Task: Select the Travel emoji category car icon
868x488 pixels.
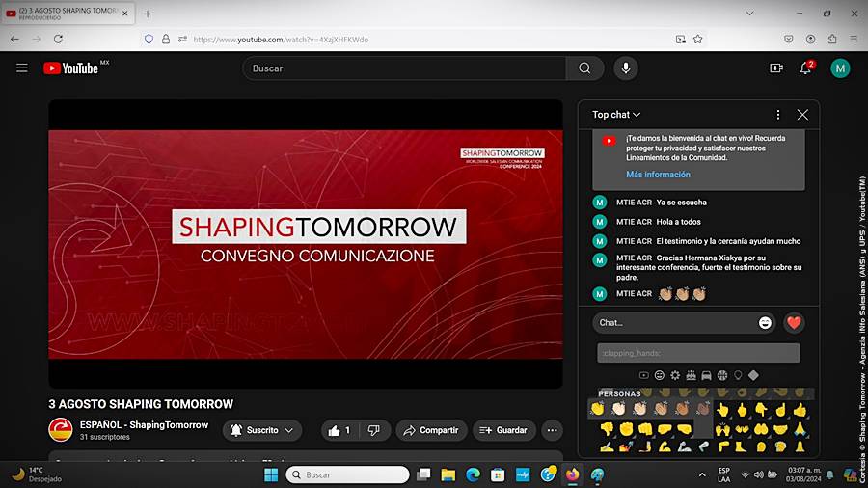Action: (706, 375)
